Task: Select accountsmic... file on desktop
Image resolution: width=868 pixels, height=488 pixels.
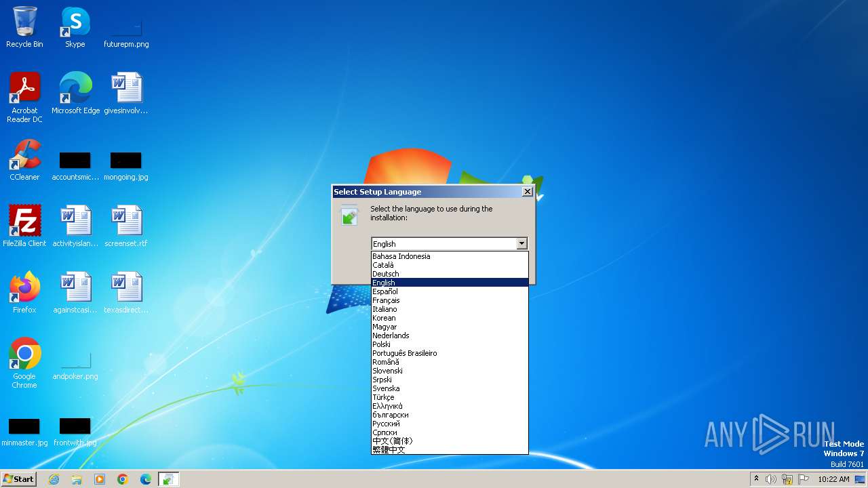Action: pyautogui.click(x=75, y=166)
